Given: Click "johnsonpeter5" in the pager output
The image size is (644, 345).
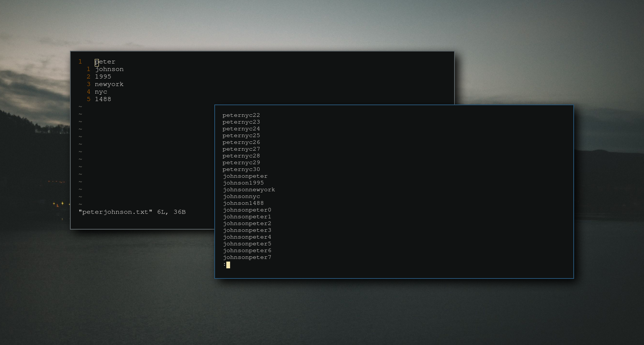Looking at the screenshot, I should click(x=247, y=244).
